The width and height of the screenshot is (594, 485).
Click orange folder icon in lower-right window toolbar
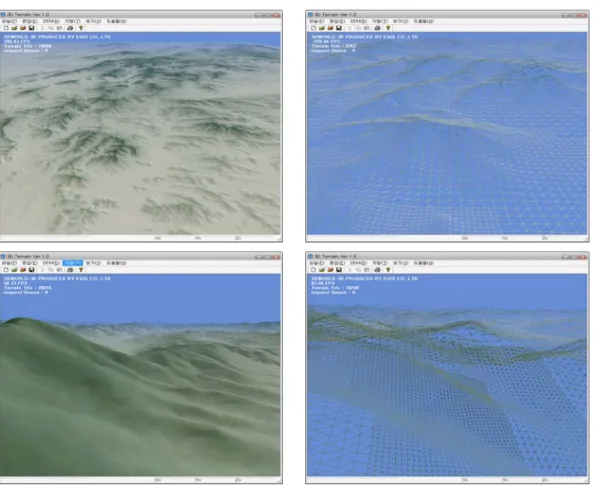[x=330, y=270]
